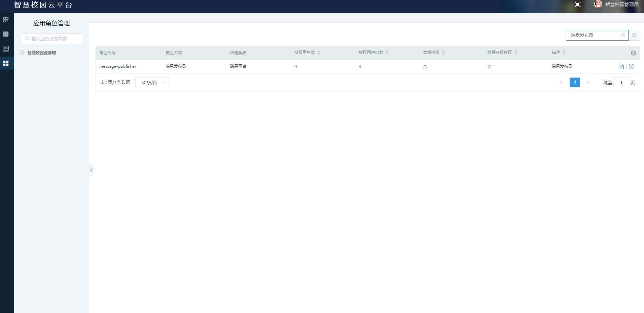This screenshot has width=644, height=313.
Task: Toggle fullscreen mode icon in header
Action: (578, 4)
